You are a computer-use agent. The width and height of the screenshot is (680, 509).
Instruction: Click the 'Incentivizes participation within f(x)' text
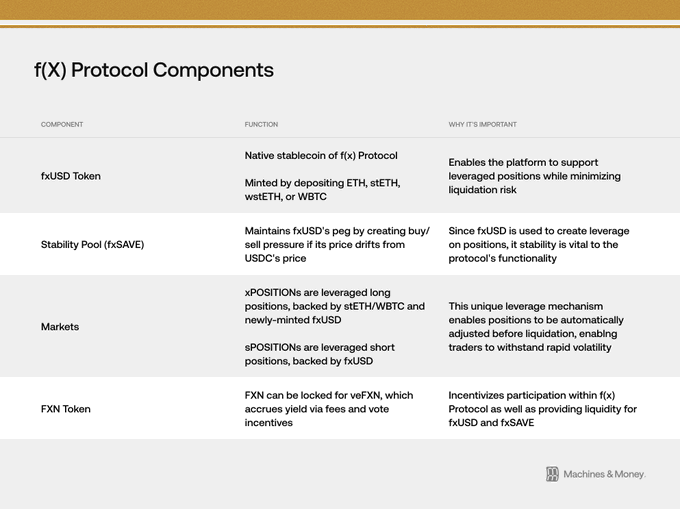(x=543, y=409)
